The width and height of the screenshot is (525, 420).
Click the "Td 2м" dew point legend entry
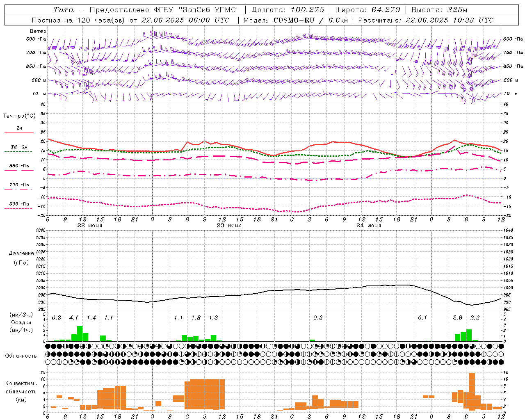[x=19, y=147]
